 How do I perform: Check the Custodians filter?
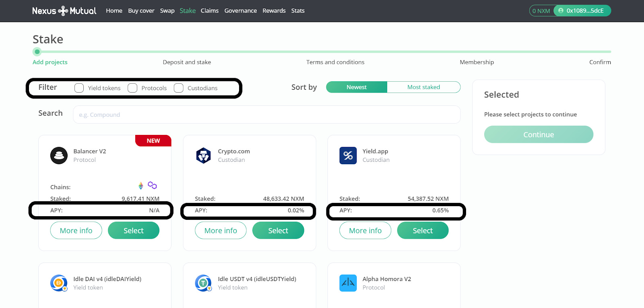point(179,88)
